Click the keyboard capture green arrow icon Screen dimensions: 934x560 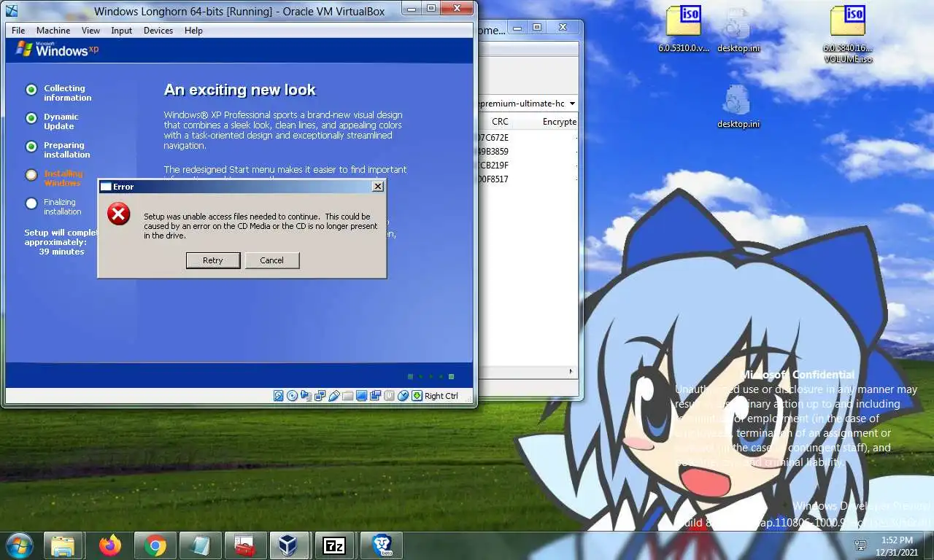(417, 396)
